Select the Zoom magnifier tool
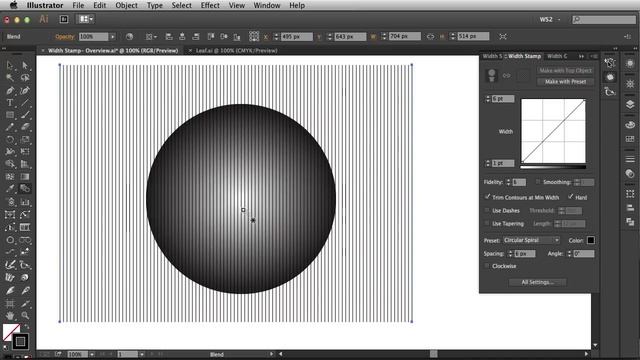This screenshot has width=640, height=360. [x=25, y=316]
